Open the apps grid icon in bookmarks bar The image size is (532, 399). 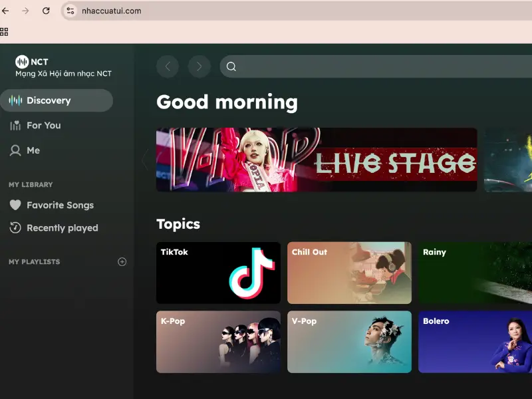(4, 32)
